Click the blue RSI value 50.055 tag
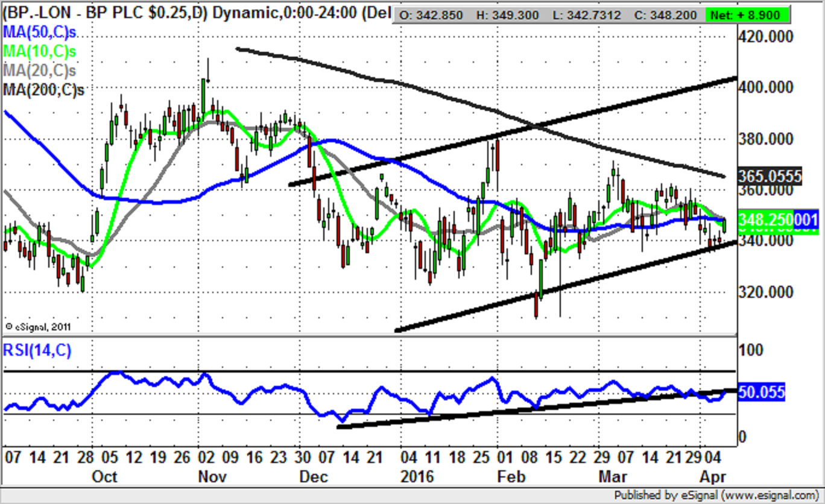This screenshot has height=504, width=825. point(762,393)
